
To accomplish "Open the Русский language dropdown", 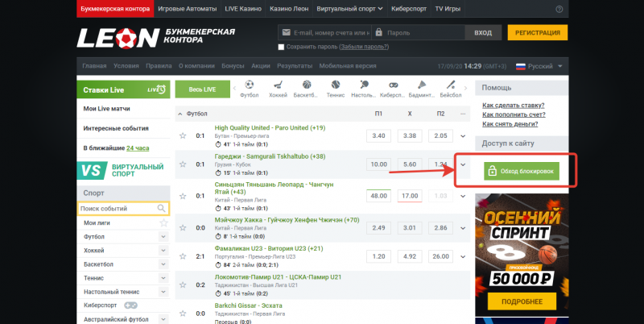I will [539, 66].
